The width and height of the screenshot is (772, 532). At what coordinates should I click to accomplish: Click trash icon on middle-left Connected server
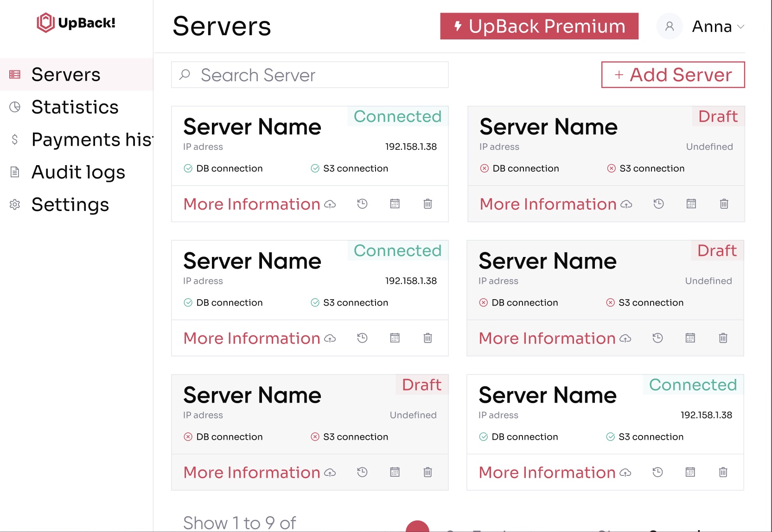pos(427,338)
